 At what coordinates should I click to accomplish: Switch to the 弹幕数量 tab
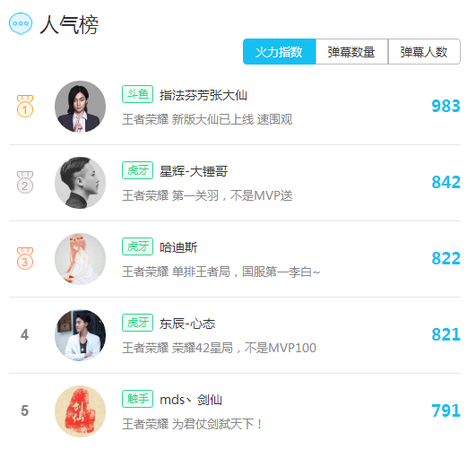[x=351, y=52]
